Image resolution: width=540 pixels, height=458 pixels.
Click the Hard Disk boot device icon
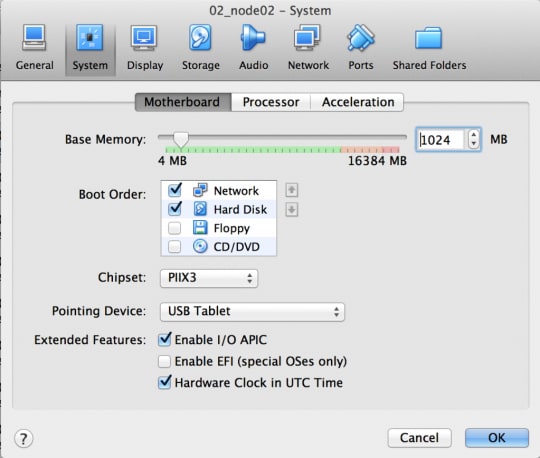click(x=200, y=209)
